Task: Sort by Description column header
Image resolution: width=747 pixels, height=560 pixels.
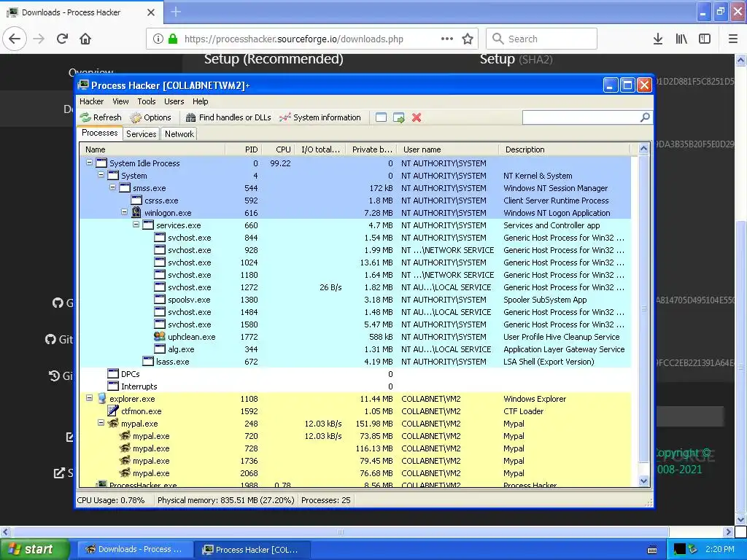Action: coord(565,149)
